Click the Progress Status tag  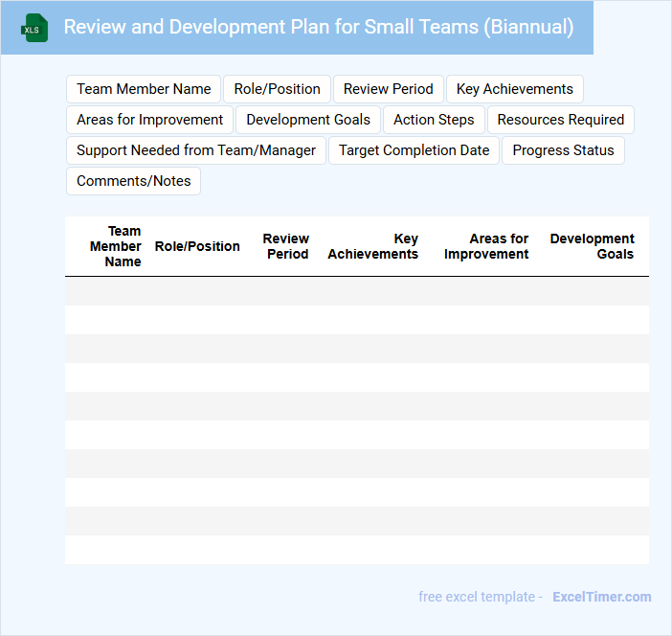point(563,150)
